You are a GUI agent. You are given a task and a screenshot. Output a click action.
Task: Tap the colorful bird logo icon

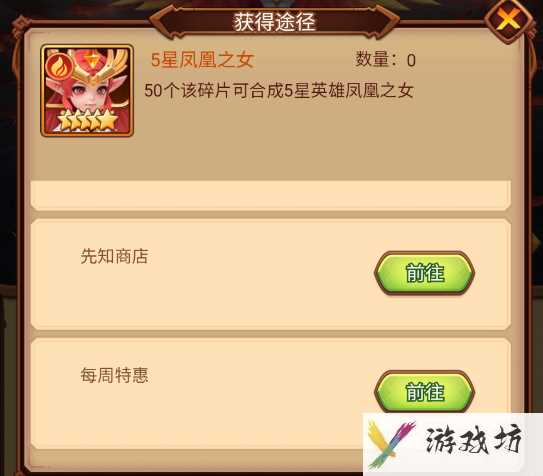pyautogui.click(x=390, y=443)
